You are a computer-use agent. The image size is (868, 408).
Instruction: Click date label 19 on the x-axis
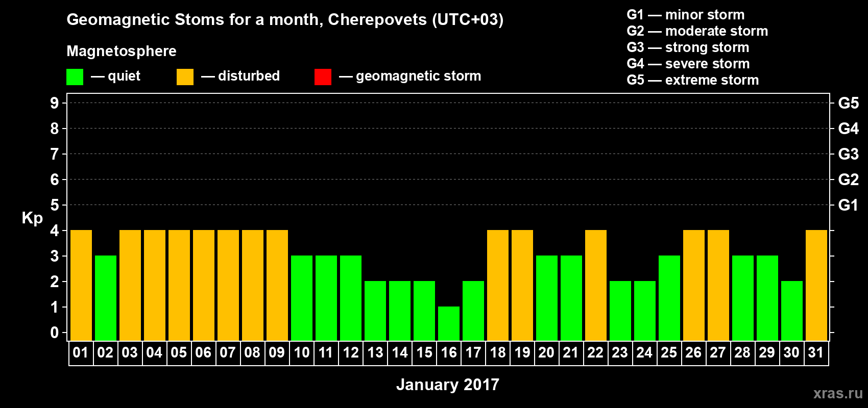click(522, 353)
